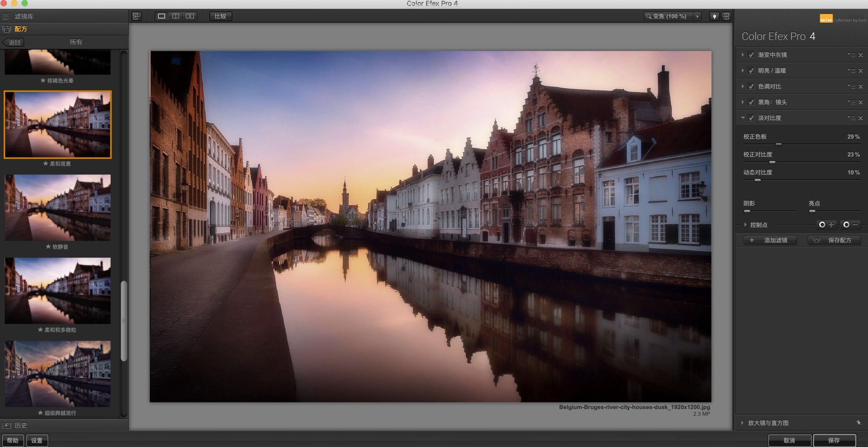Expand the 明亮 / 温暖 filter settings
The image size is (868, 447).
pyautogui.click(x=743, y=71)
